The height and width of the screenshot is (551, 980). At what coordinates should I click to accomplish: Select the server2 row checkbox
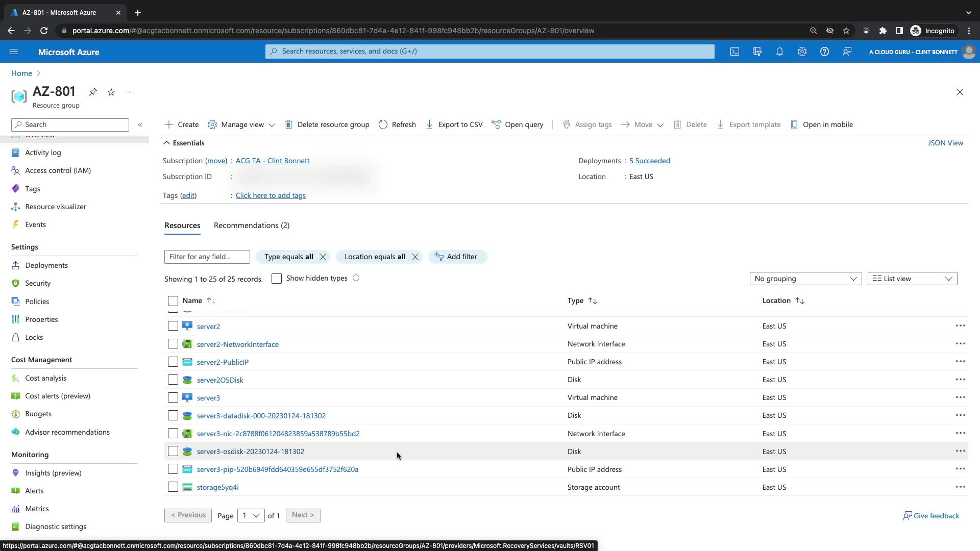click(x=173, y=326)
